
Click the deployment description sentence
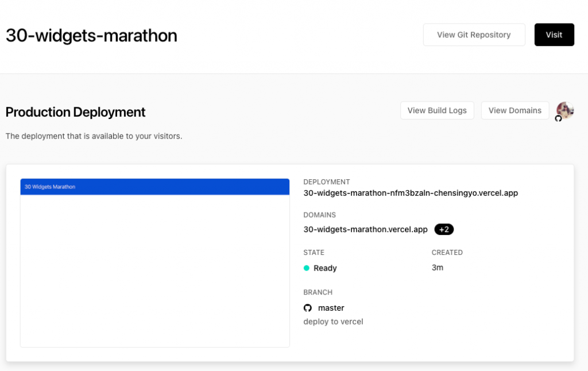click(x=94, y=136)
